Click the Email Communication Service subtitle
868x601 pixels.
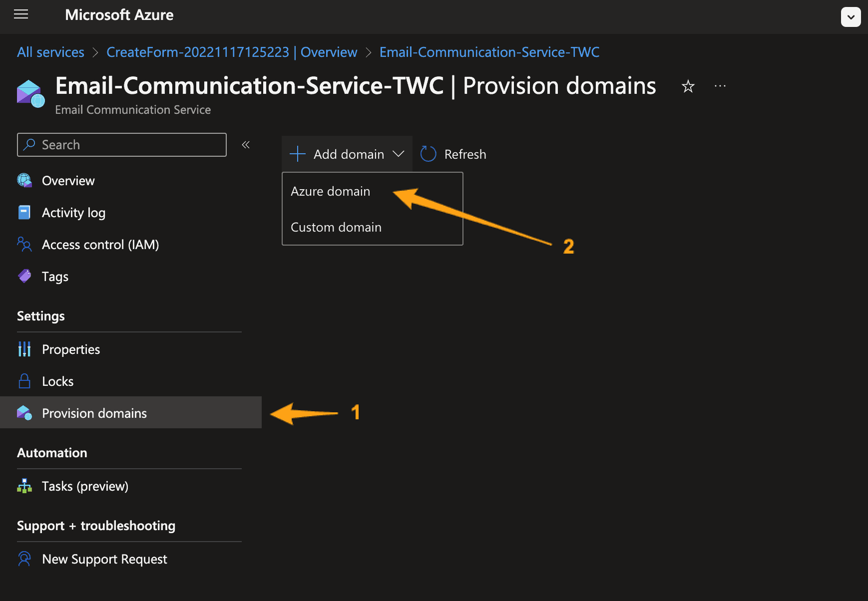pyautogui.click(x=133, y=110)
